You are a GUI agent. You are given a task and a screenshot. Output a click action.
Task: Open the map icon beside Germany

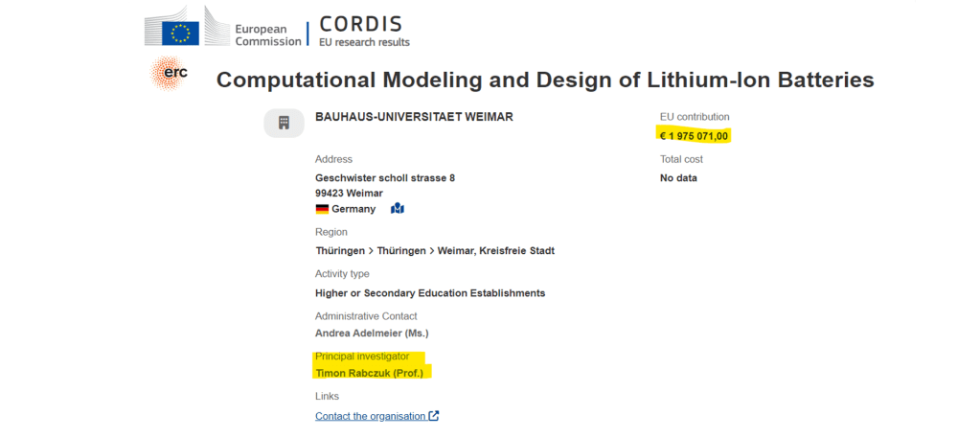[398, 209]
